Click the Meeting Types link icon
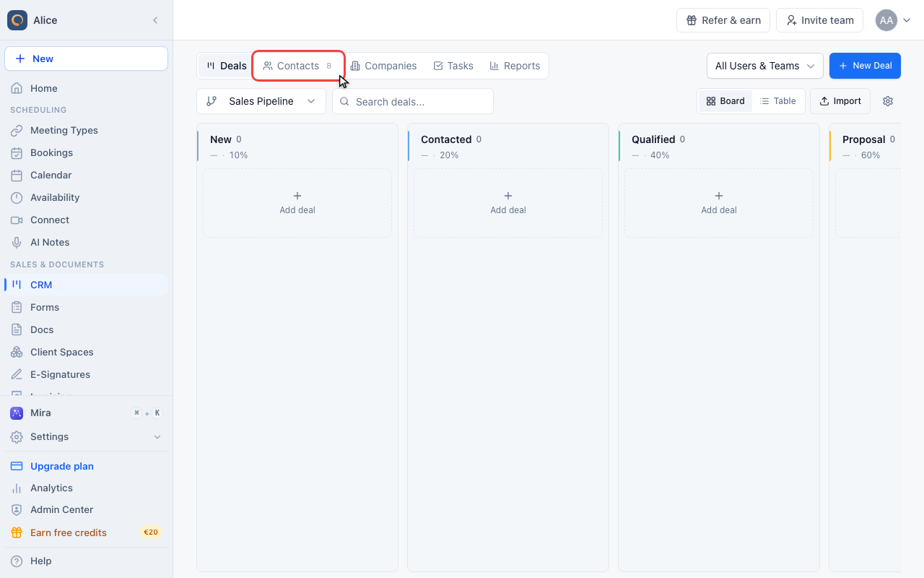This screenshot has height=578, width=924. coord(17,130)
